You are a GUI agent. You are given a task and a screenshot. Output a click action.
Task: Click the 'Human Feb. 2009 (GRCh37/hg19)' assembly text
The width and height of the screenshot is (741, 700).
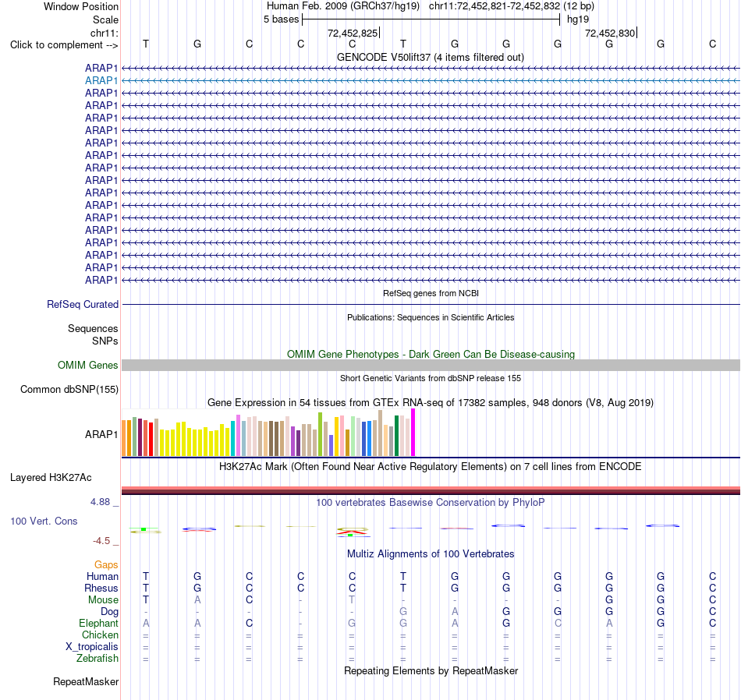(343, 6)
